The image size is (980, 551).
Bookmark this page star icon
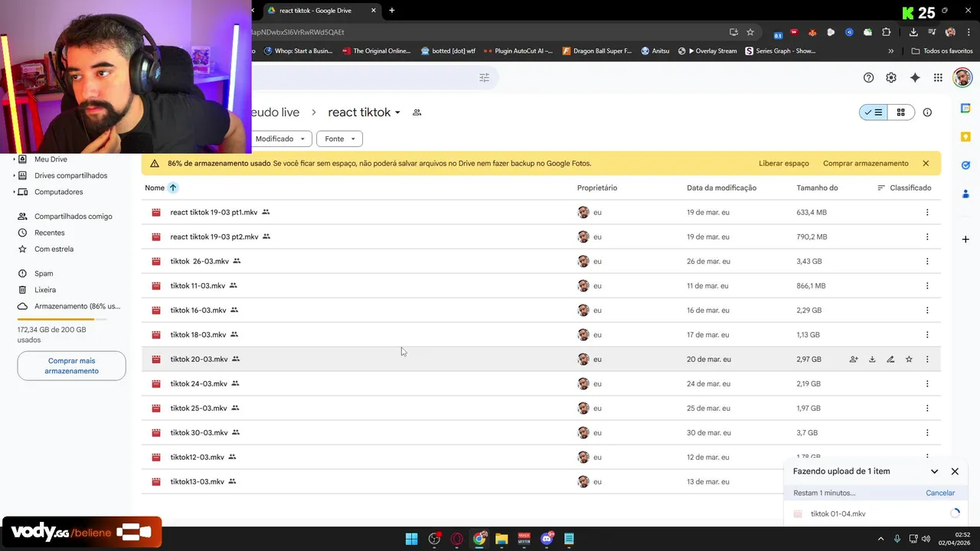[750, 32]
